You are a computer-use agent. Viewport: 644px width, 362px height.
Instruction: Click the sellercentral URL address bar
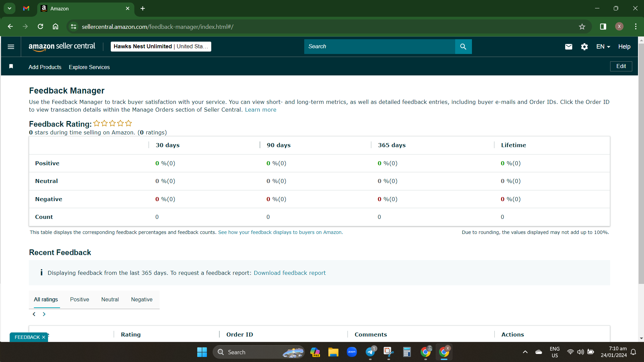(x=158, y=27)
